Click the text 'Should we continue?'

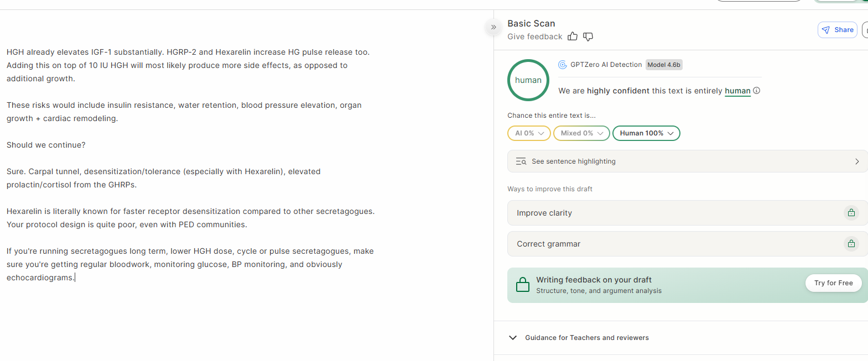click(x=46, y=145)
